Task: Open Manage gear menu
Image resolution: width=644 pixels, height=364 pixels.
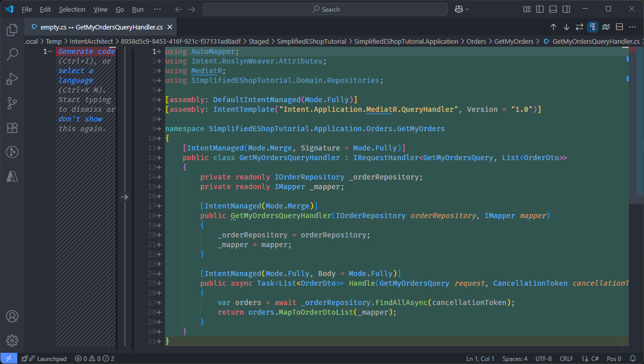Action: [12, 340]
